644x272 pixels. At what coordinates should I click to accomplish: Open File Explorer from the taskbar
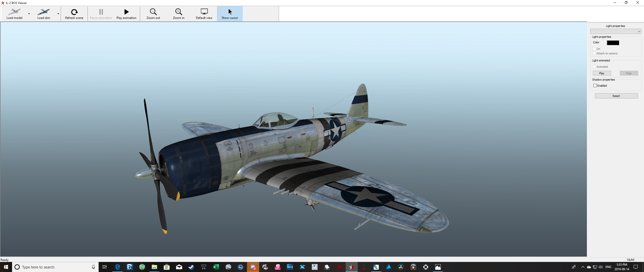154,267
